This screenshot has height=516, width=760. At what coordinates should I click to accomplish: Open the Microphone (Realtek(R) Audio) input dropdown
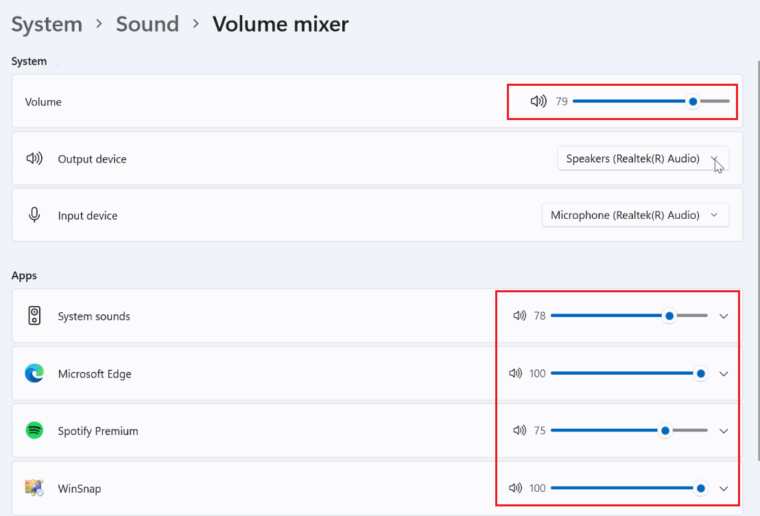[635, 215]
